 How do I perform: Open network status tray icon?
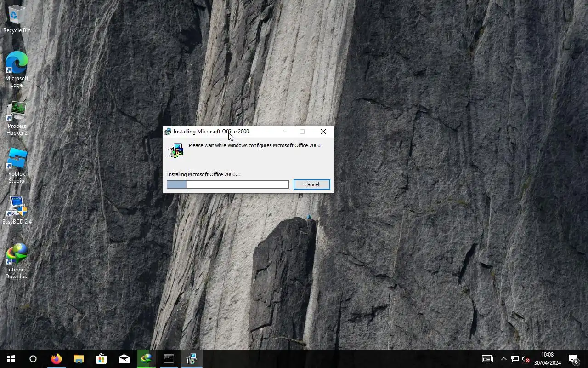pos(515,359)
